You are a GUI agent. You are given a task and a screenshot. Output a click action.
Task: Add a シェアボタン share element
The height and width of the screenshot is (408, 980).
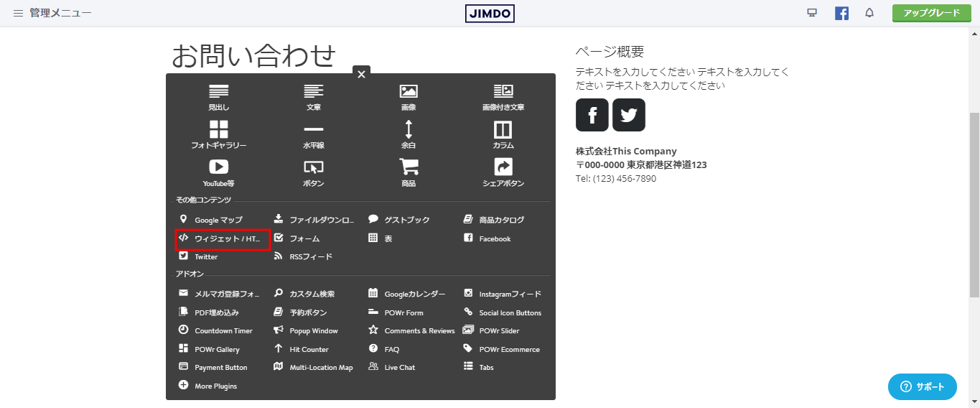point(503,173)
